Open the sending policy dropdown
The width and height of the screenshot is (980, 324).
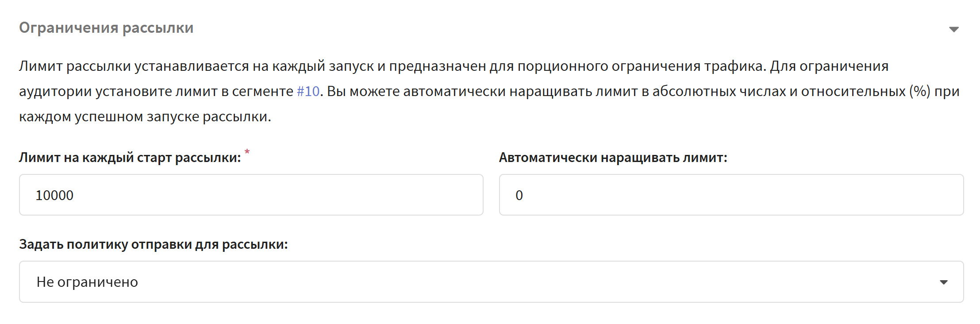(x=491, y=282)
